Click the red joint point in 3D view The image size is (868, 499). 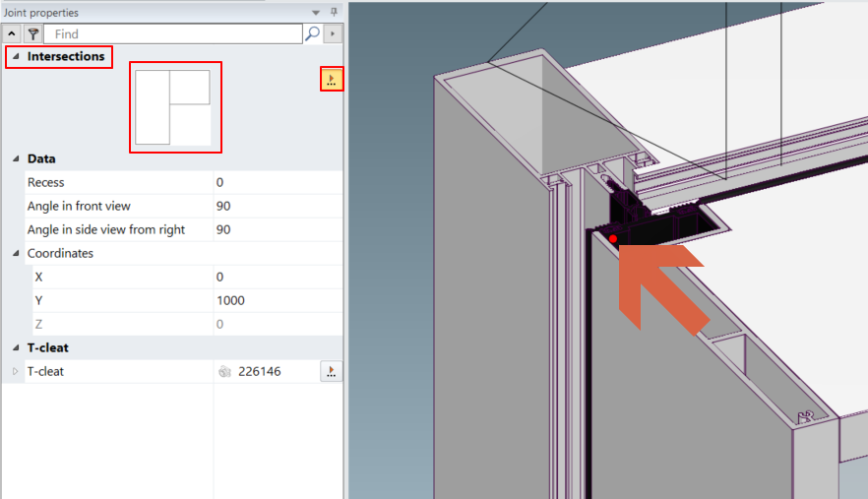coord(613,238)
